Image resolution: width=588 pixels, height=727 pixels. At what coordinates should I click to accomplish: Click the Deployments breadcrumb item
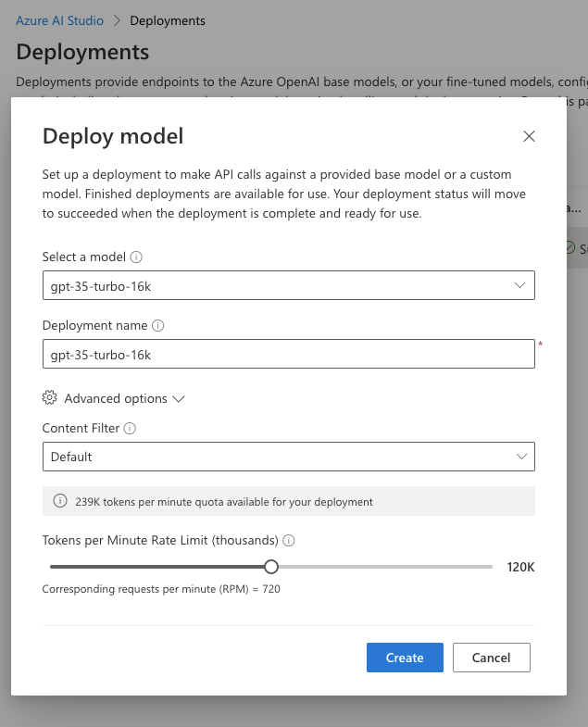pos(168,21)
